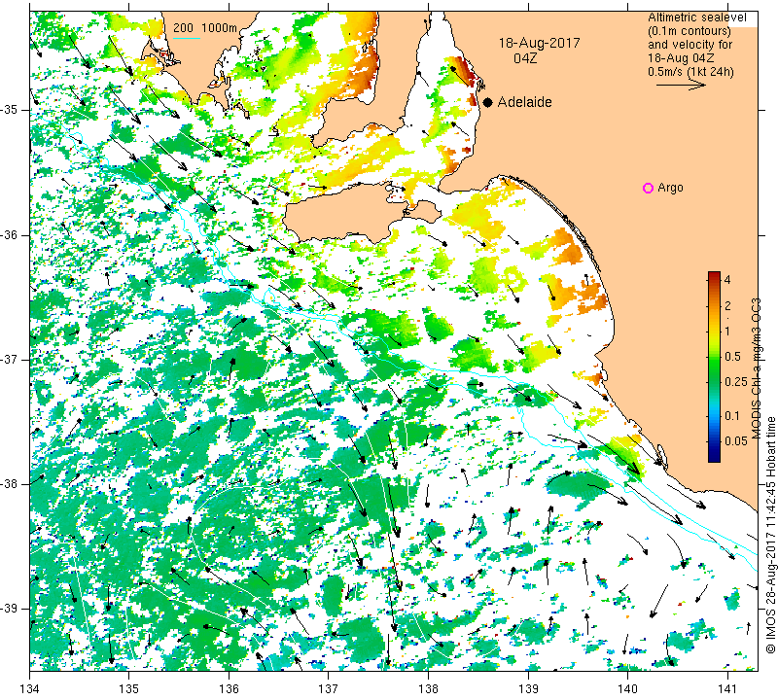Click longitude axis label 141
Screen dimensions: 778x700
[x=727, y=689]
